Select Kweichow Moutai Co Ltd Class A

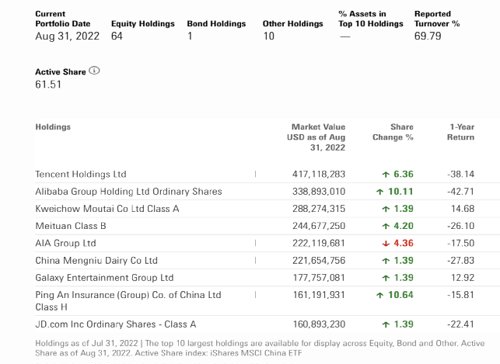pos(107,209)
